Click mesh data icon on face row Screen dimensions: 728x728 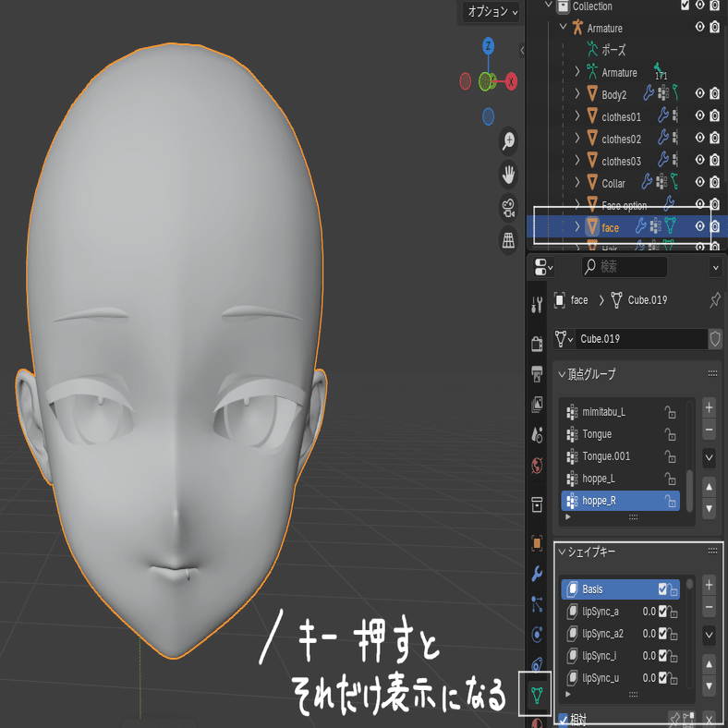tap(670, 226)
